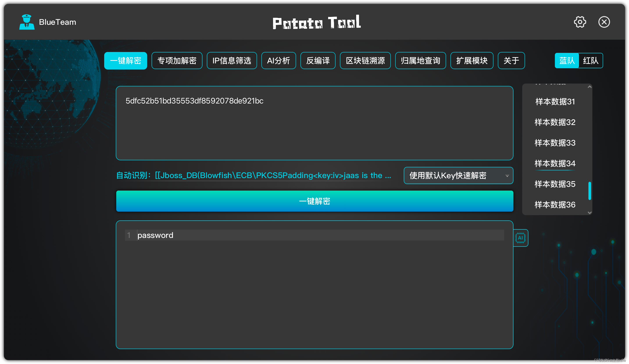Select 样本数据34 in sample list
Viewport: 629px width, 364px height.
(x=555, y=163)
